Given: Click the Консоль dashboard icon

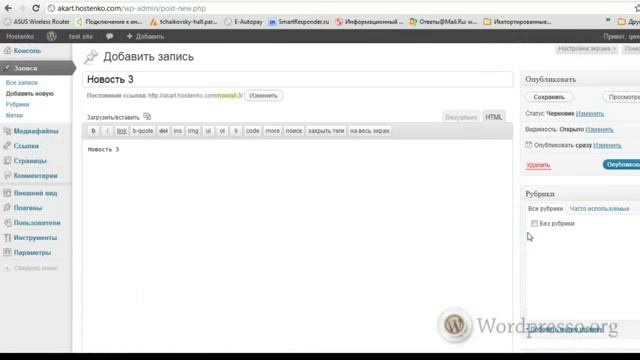Looking at the screenshot, I should [x=7, y=51].
